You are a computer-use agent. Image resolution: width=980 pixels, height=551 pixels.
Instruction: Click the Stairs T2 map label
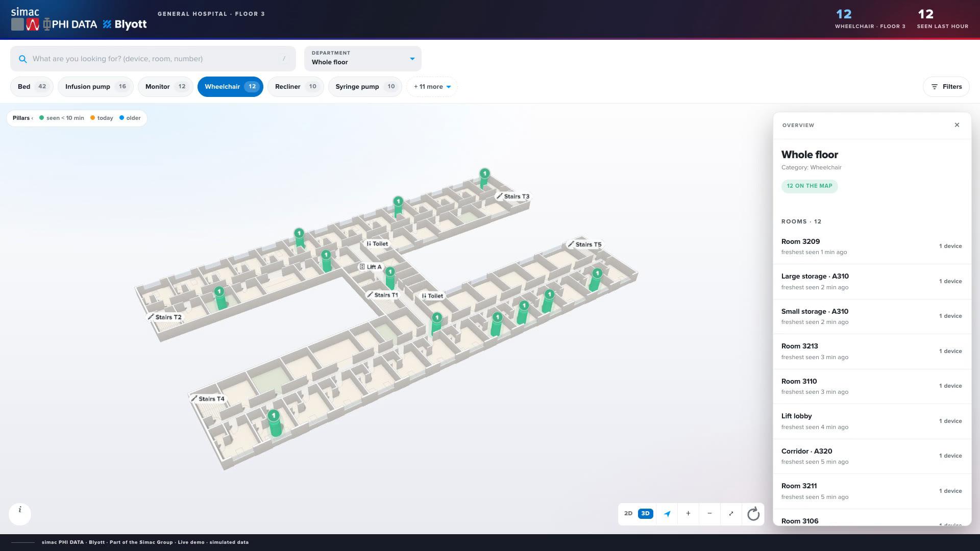[x=164, y=317]
